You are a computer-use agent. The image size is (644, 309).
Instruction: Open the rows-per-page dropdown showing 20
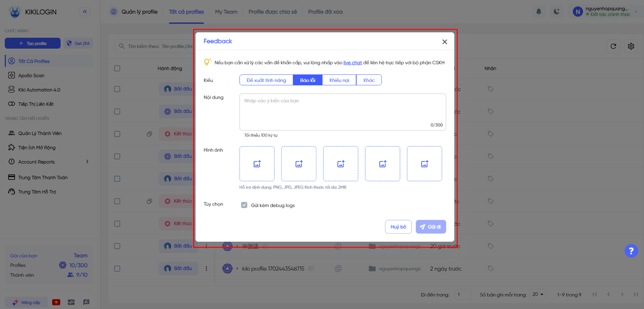pyautogui.click(x=538, y=294)
